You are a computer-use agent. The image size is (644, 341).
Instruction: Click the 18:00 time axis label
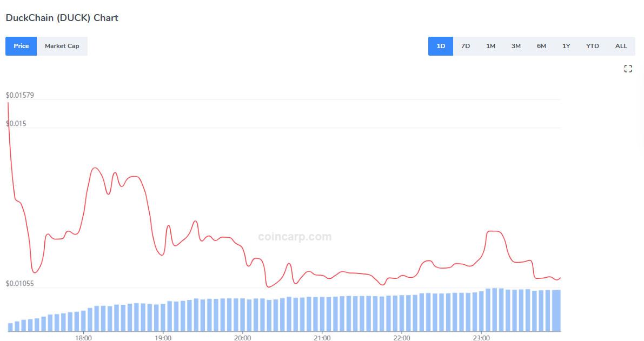83,338
